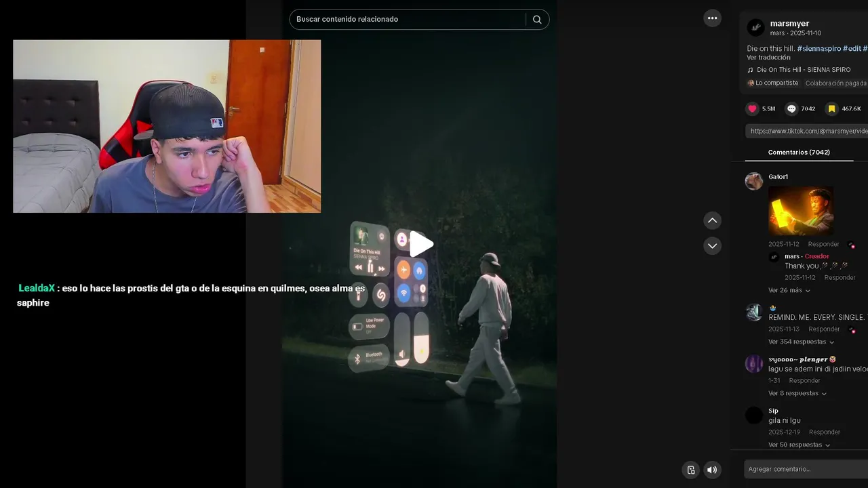Screen dimensions: 868x488
Task: Click the tiktok.com video URL box
Action: tap(807, 131)
